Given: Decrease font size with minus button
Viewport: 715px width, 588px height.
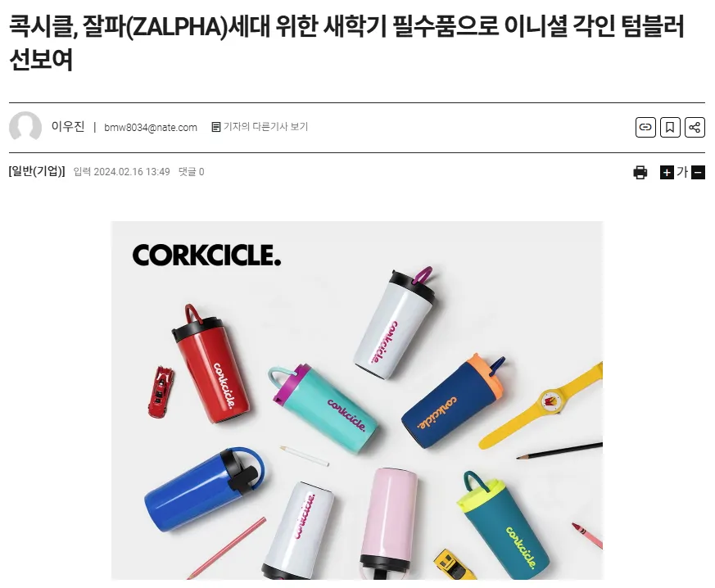Looking at the screenshot, I should coord(698,173).
